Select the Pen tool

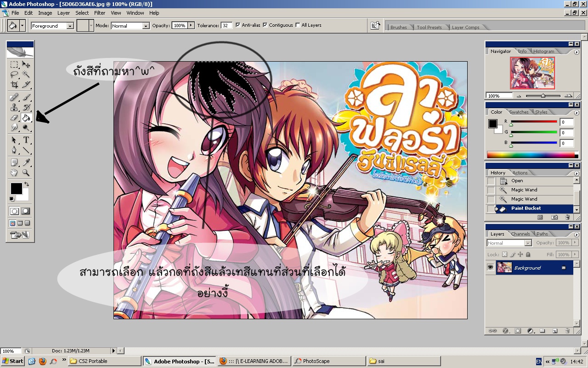point(14,150)
